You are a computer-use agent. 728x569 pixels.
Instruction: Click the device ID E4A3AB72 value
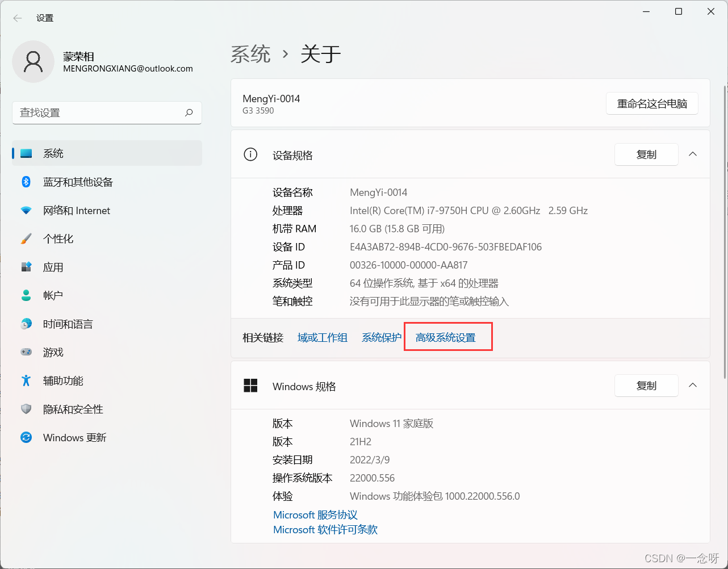click(x=446, y=247)
